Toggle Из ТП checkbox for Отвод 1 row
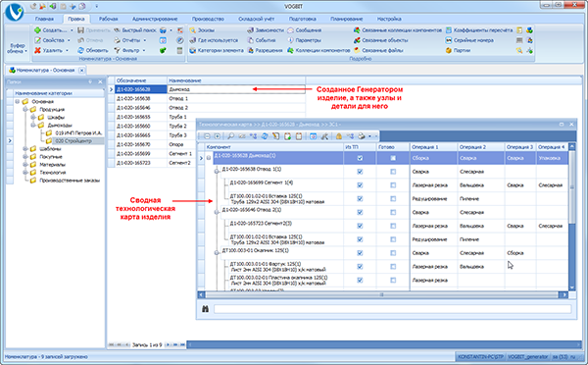This screenshot has width=588, height=365. pos(360,172)
